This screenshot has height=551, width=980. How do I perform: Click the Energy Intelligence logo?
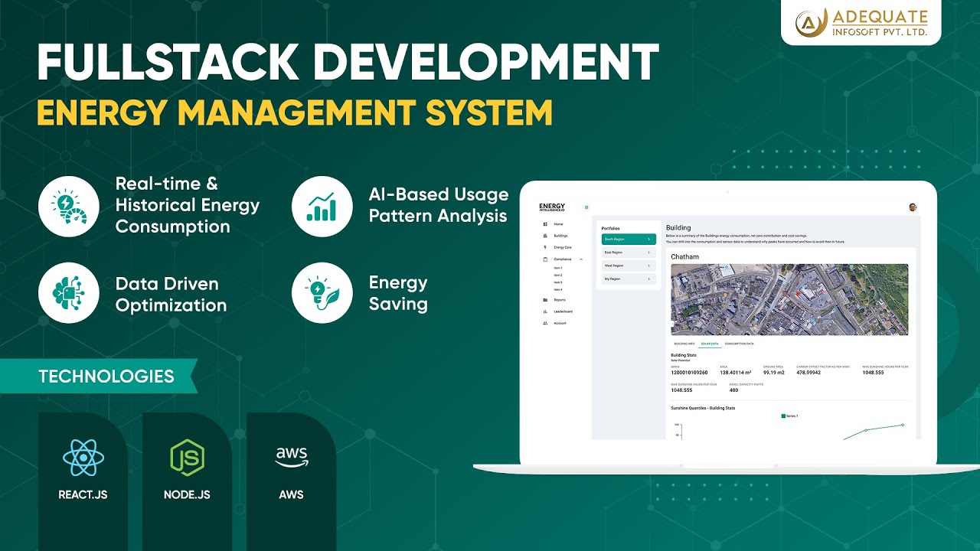coord(552,207)
